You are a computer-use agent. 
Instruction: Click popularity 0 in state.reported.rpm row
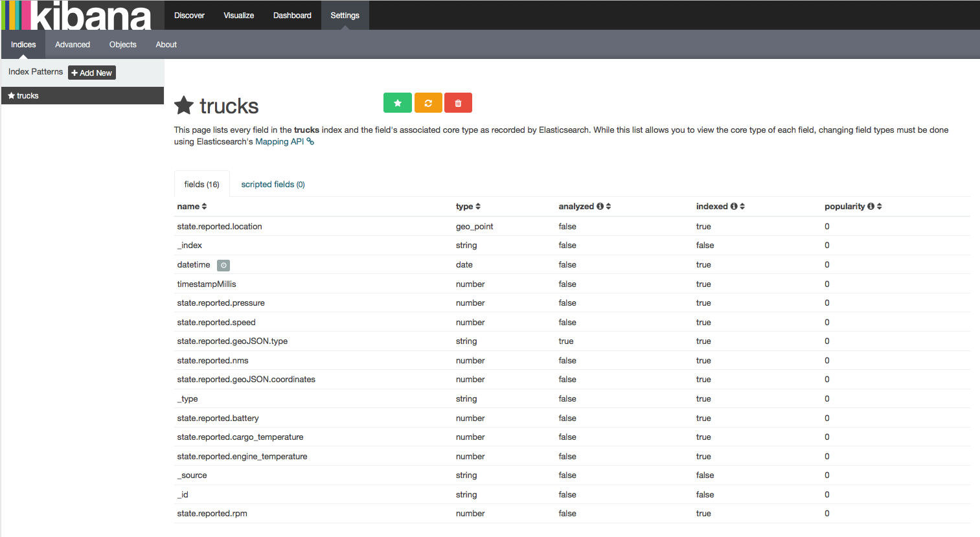click(x=827, y=514)
